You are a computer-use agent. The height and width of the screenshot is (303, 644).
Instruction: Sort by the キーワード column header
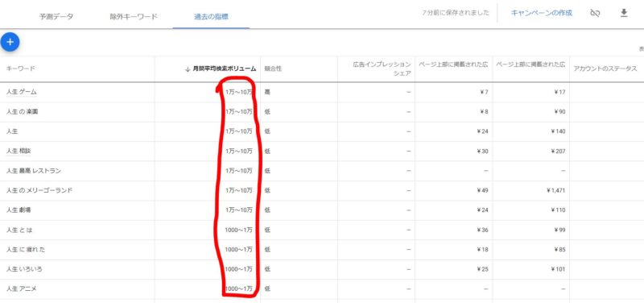coord(21,68)
